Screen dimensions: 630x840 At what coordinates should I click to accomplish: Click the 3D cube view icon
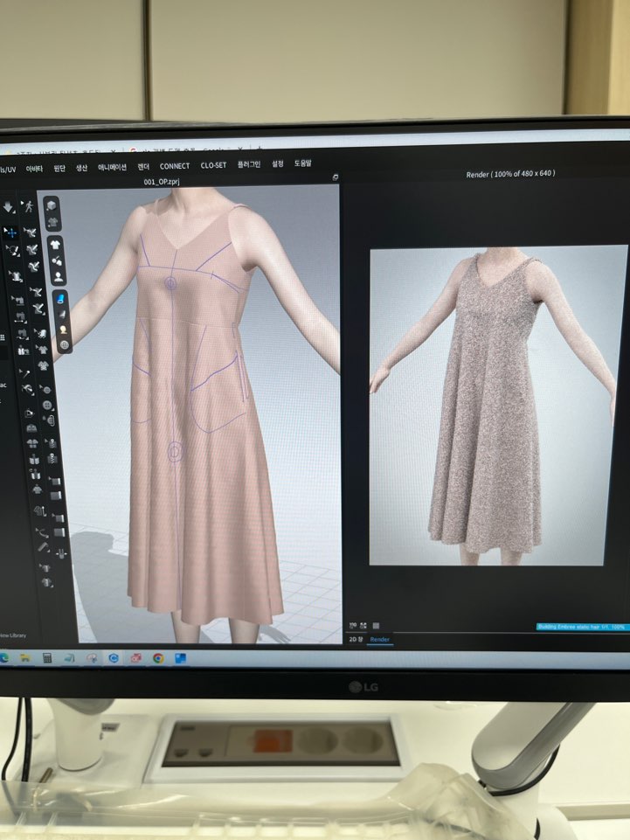51,205
